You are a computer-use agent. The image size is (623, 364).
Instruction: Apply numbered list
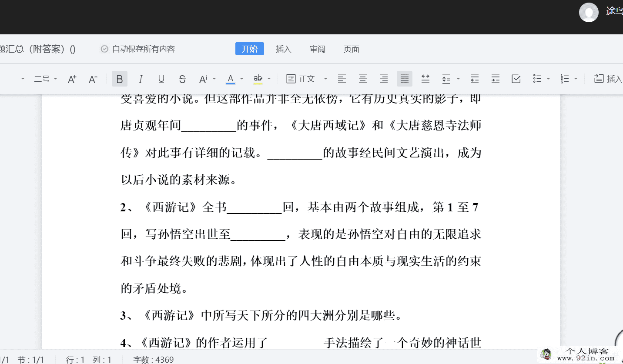(x=565, y=79)
